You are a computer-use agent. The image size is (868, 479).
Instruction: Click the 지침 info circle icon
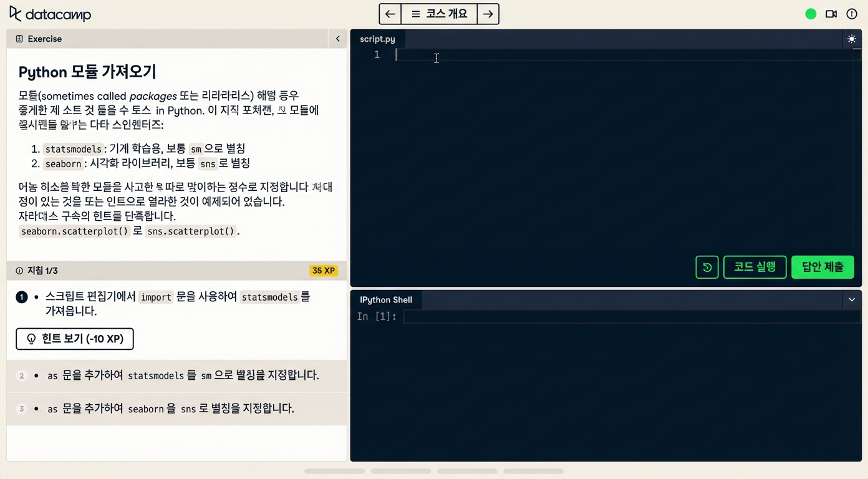point(19,271)
